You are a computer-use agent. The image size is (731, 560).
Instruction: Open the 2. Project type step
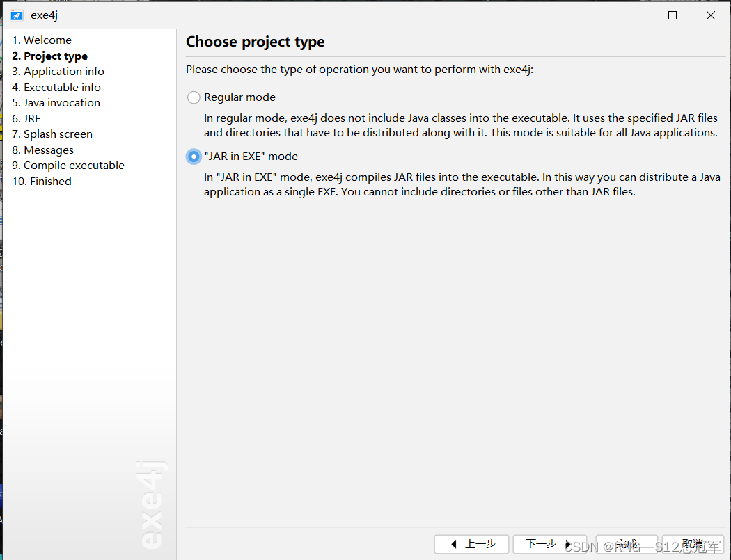click(x=49, y=56)
